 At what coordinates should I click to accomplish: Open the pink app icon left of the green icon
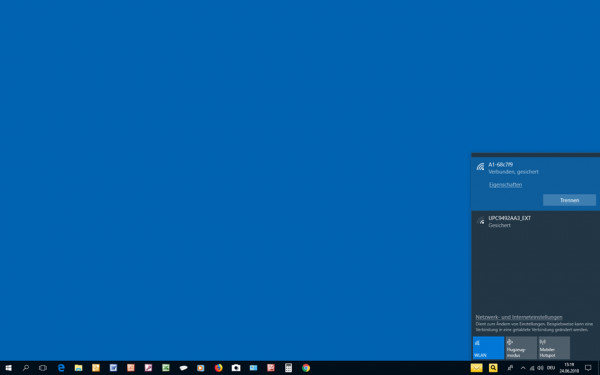[x=148, y=368]
